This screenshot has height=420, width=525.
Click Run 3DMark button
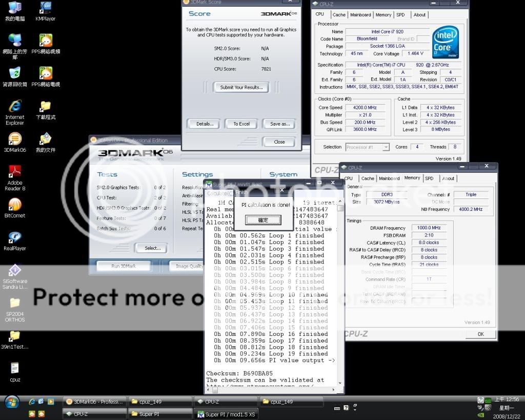point(123,266)
